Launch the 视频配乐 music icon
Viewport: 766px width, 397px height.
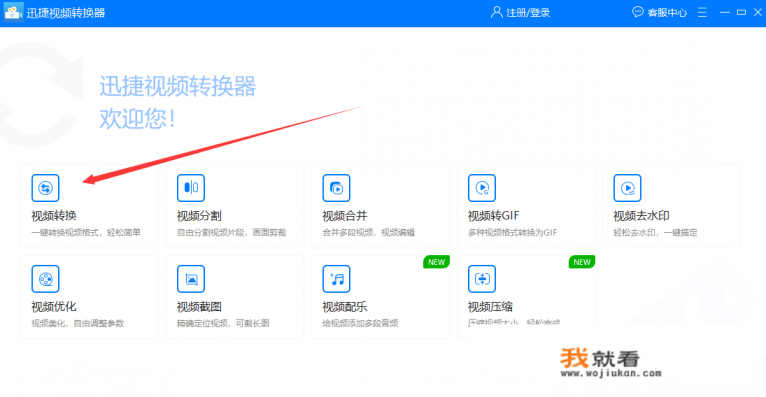[x=337, y=279]
